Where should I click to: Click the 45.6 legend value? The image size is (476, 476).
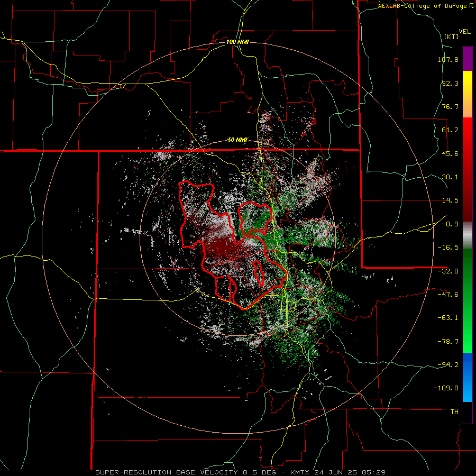tap(450, 153)
